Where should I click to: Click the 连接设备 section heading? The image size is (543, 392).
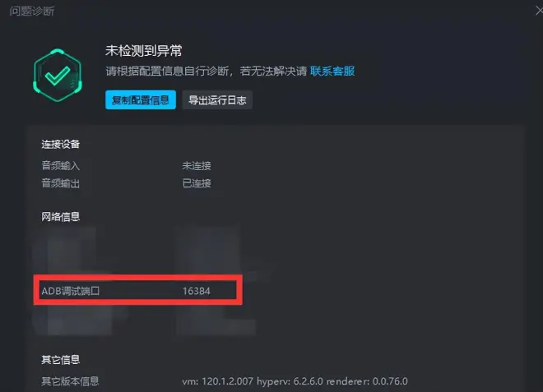pyautogui.click(x=61, y=144)
